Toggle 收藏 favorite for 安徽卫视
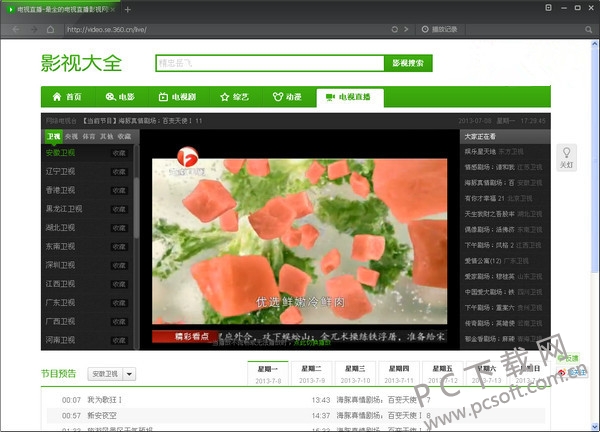 pyautogui.click(x=119, y=153)
